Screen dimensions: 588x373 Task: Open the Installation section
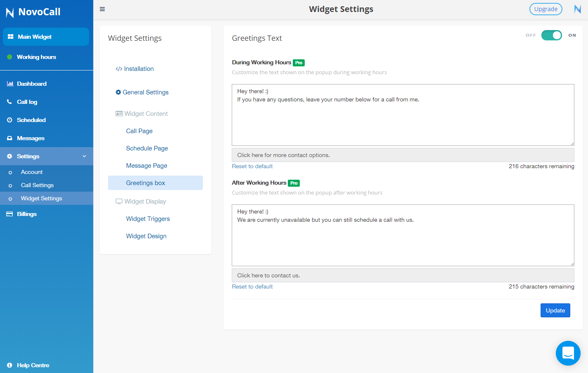pos(139,69)
